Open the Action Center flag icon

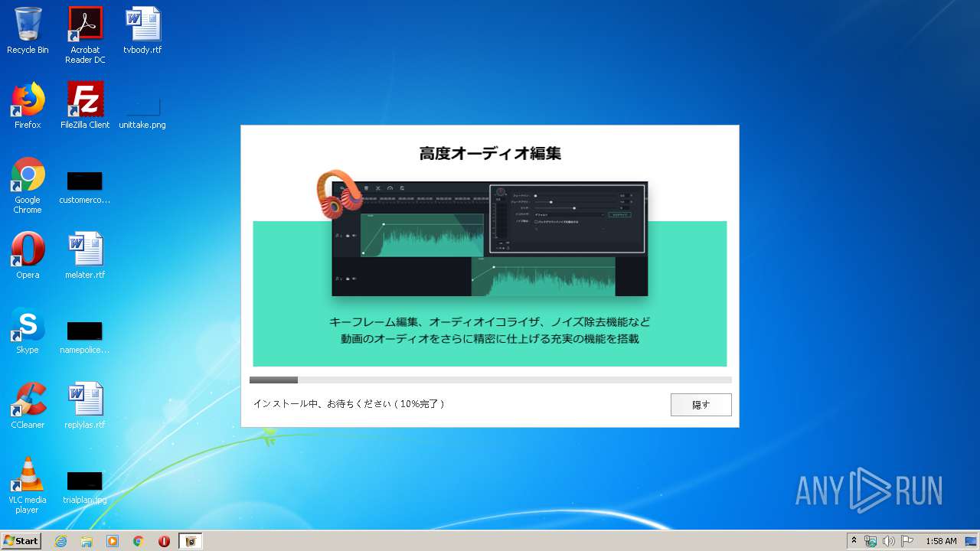[x=906, y=541]
